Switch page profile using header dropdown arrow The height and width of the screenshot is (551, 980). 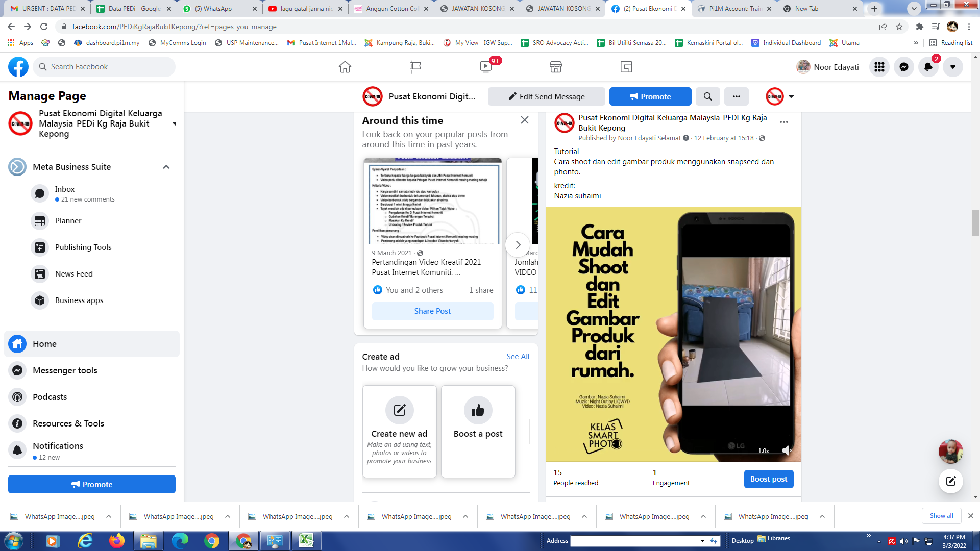pos(791,96)
